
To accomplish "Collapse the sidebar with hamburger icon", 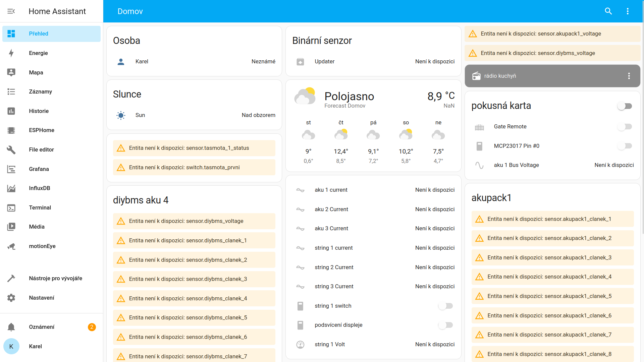I will pyautogui.click(x=11, y=11).
